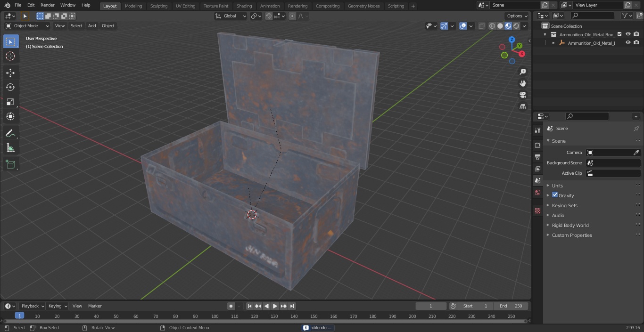This screenshot has height=332, width=644.
Task: Choose the Add Cube tool
Action: (10, 165)
